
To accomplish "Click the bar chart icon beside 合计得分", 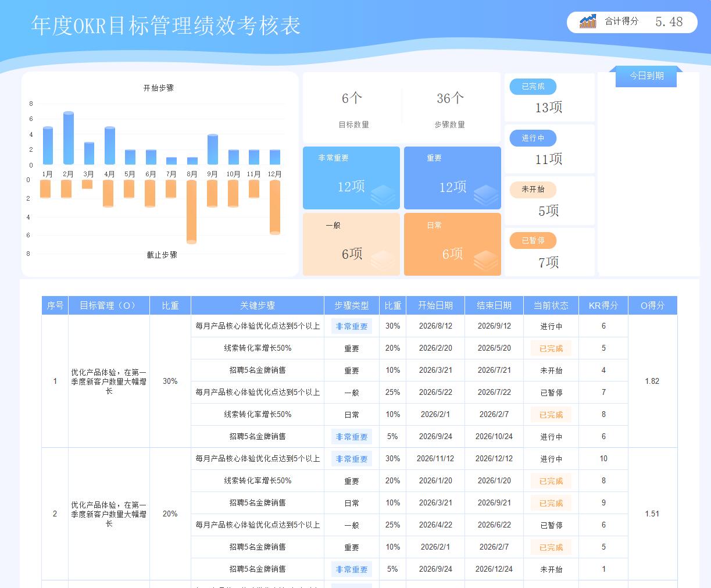I will click(588, 22).
